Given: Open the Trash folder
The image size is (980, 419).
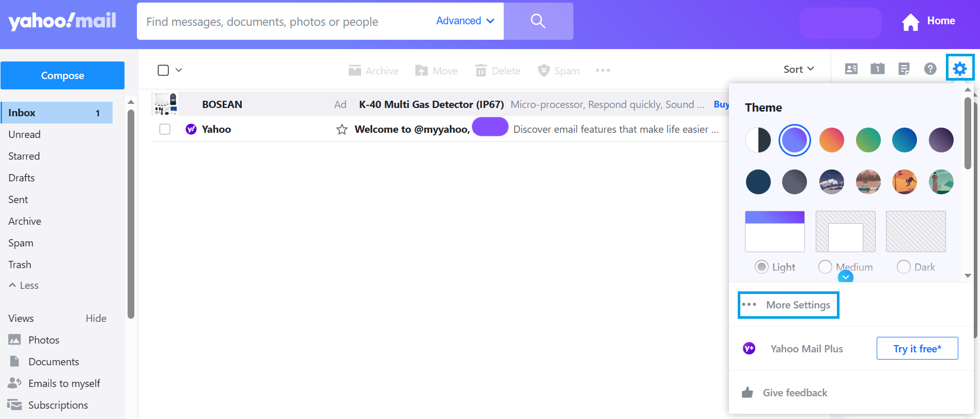Looking at the screenshot, I should [20, 265].
